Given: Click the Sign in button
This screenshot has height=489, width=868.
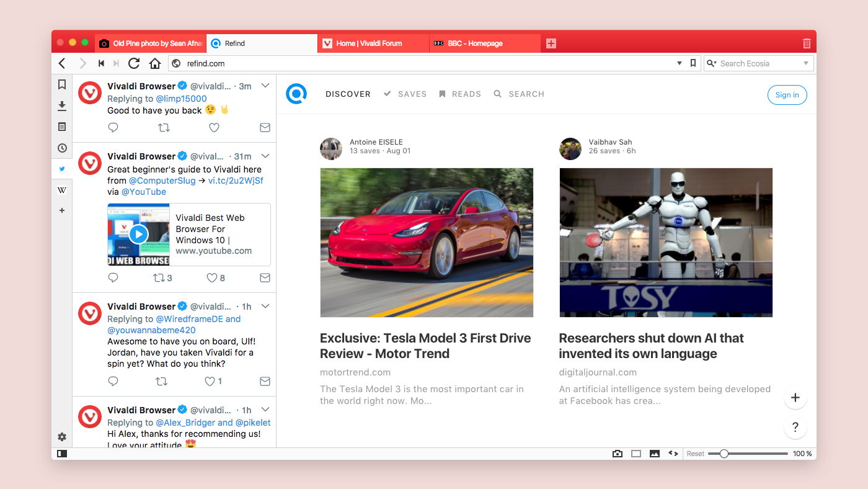Looking at the screenshot, I should click(787, 95).
